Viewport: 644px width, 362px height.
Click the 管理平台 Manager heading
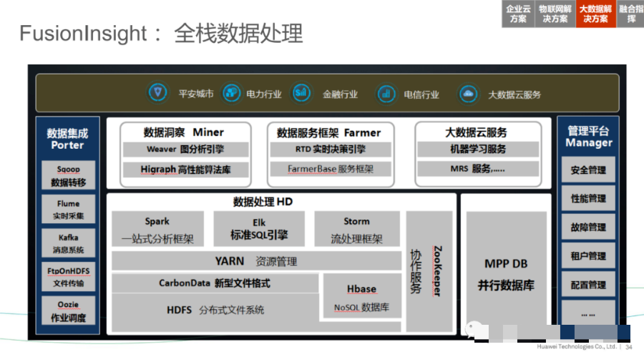589,137
